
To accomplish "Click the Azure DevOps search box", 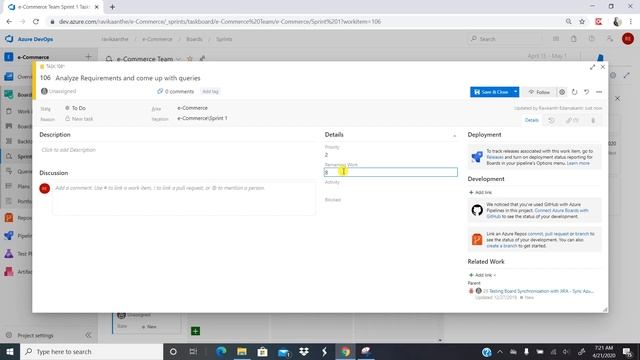I will click(504, 39).
